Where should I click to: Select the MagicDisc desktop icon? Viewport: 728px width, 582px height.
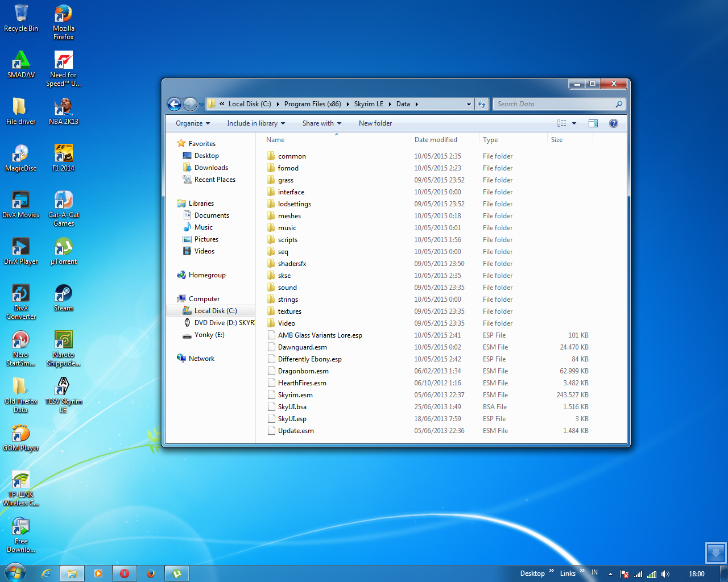pyautogui.click(x=21, y=158)
